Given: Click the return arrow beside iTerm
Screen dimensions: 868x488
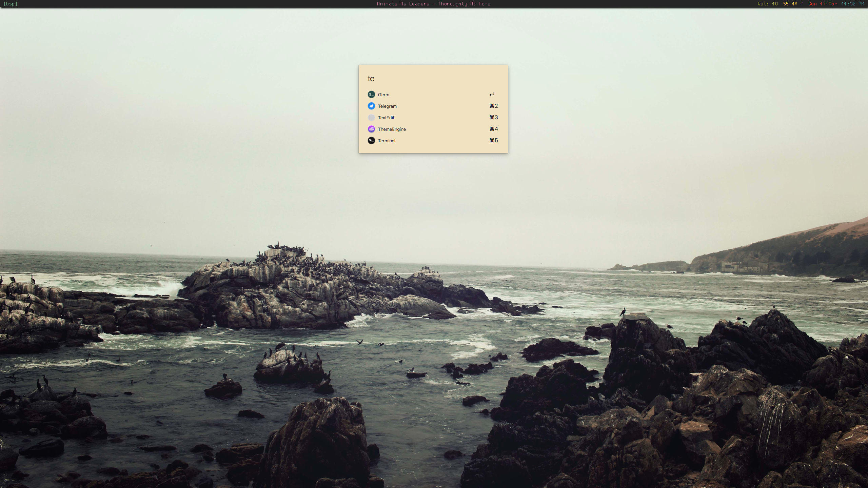Looking at the screenshot, I should 492,95.
